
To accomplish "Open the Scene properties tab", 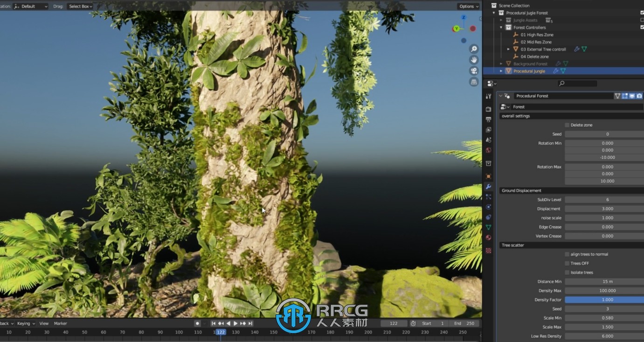I will point(488,140).
